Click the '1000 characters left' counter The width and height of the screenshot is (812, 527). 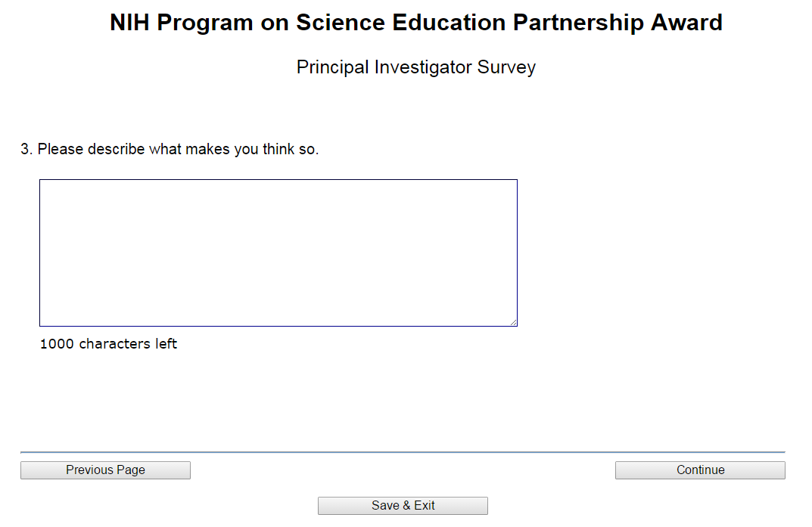108,344
